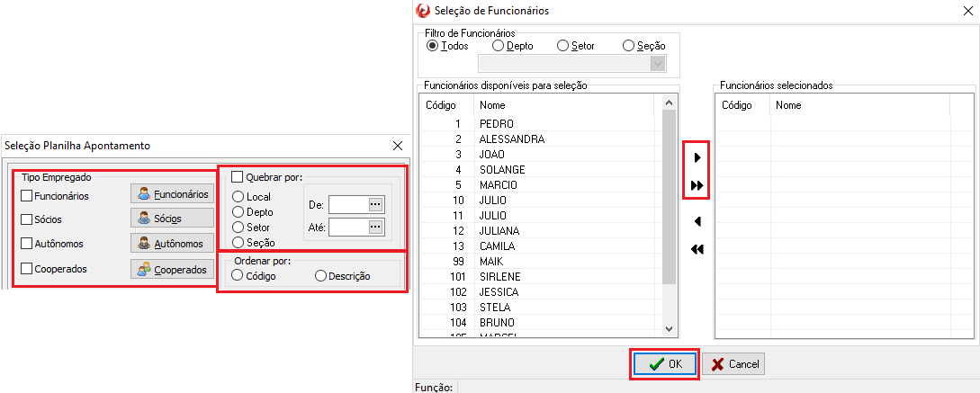The width and height of the screenshot is (980, 393).
Task: Select Depto in Filtro de Funcionários
Action: [499, 46]
